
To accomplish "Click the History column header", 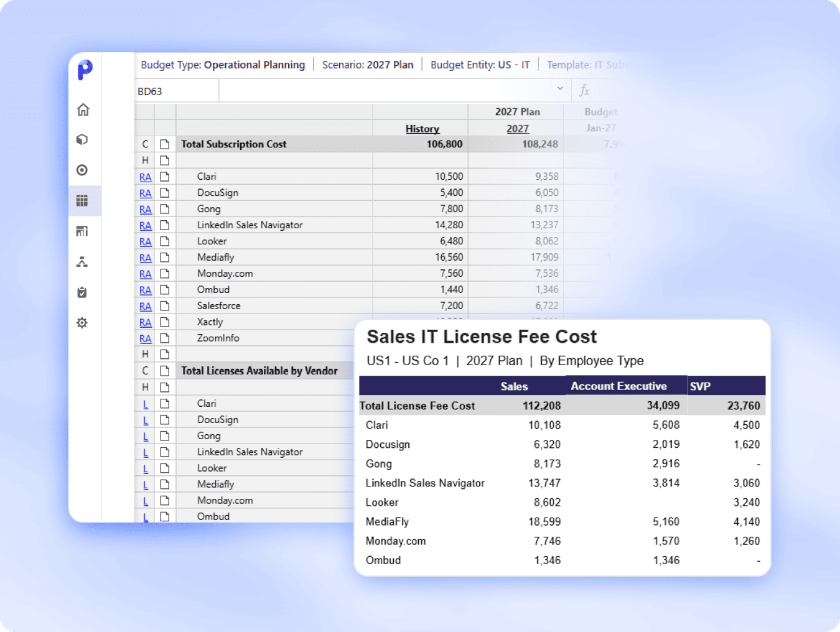I will pyautogui.click(x=422, y=129).
